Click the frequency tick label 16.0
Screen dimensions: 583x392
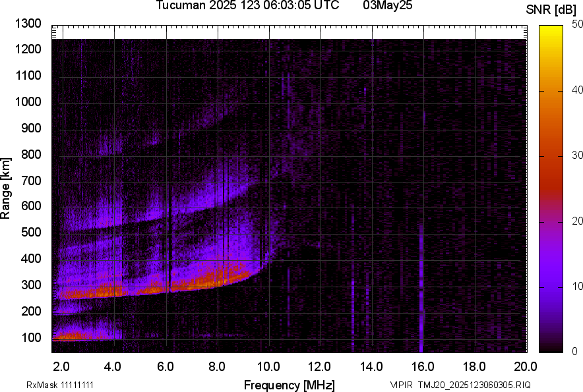(423, 367)
